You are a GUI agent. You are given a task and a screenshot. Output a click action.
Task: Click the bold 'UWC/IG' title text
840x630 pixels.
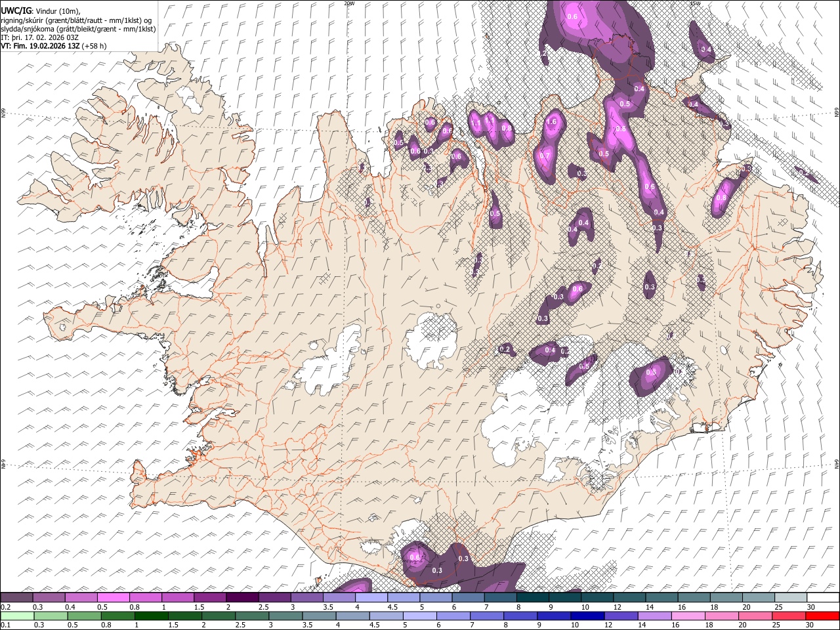click(x=16, y=10)
